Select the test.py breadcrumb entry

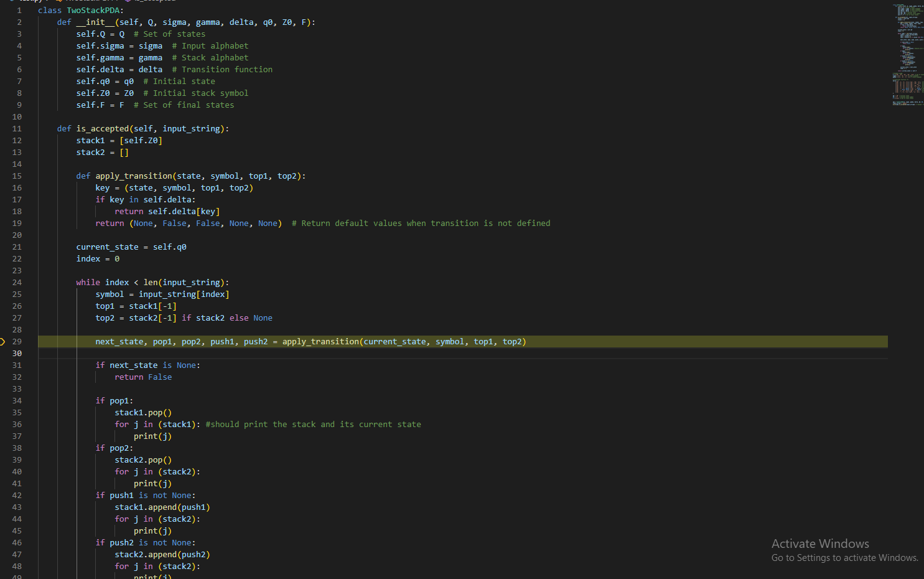click(30, 2)
